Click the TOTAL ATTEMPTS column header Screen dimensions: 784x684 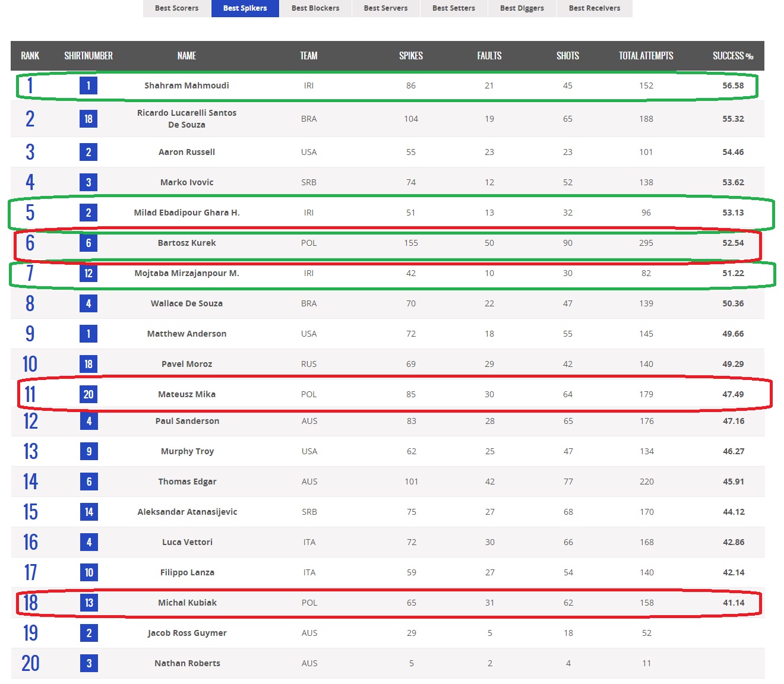646,56
